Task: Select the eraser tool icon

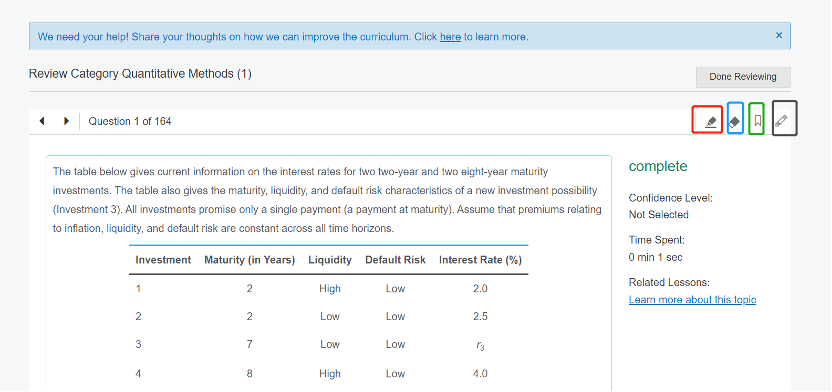Action: (734, 122)
